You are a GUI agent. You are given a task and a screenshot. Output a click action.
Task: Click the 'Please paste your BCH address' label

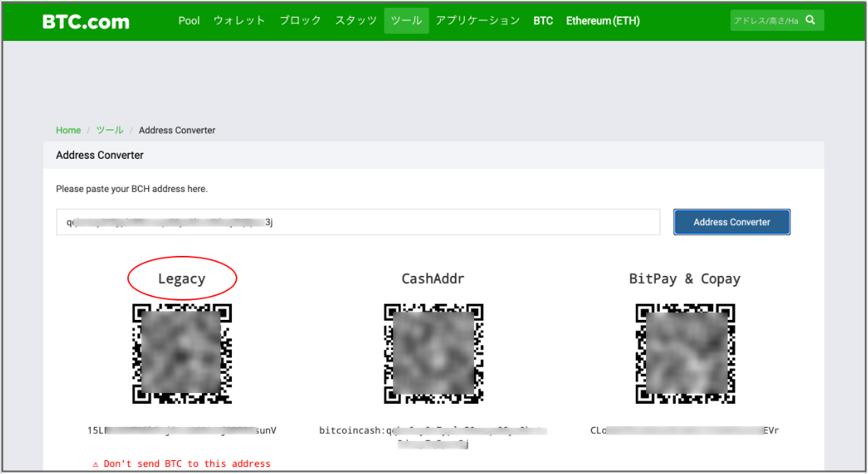pyautogui.click(x=132, y=189)
